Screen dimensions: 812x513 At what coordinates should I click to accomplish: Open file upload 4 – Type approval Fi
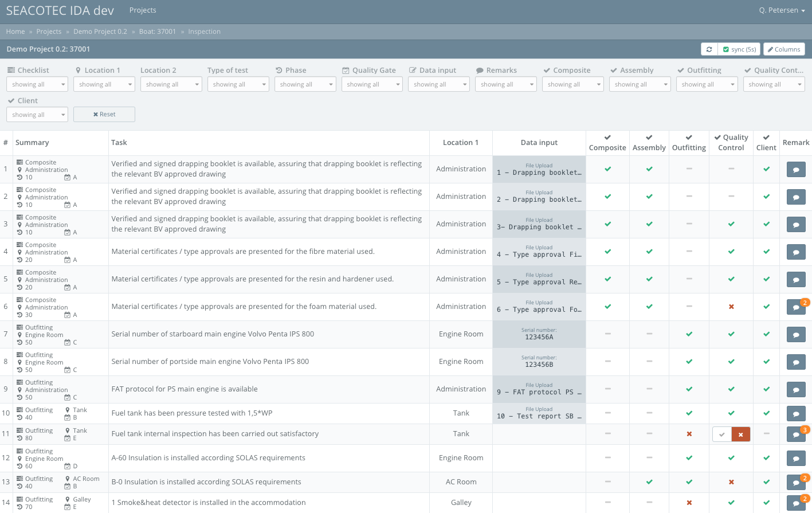(539, 252)
